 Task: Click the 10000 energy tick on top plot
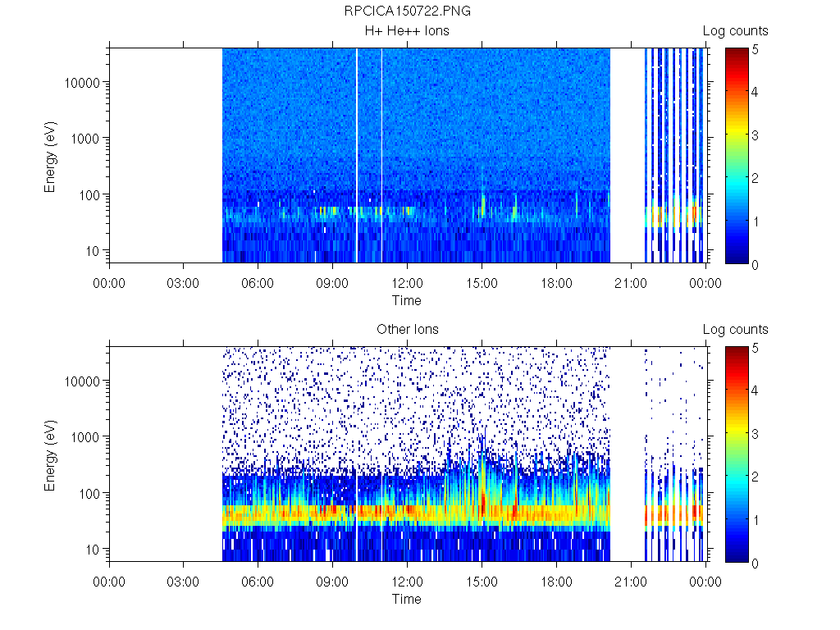(82, 83)
